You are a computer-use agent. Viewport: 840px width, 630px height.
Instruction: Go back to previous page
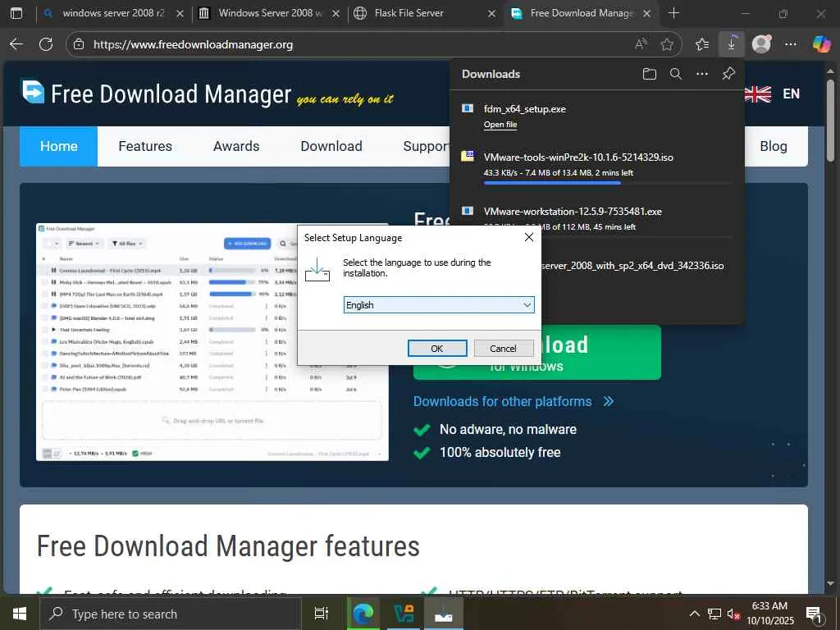(x=16, y=44)
